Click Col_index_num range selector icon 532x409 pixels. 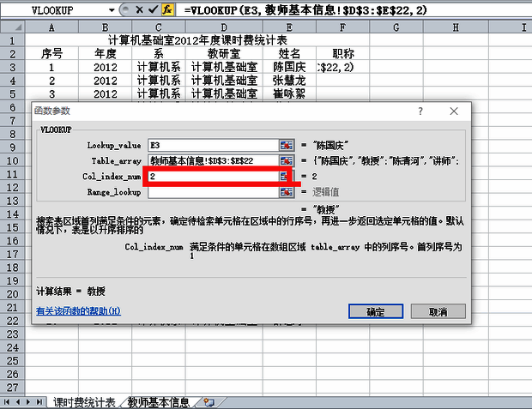click(286, 176)
